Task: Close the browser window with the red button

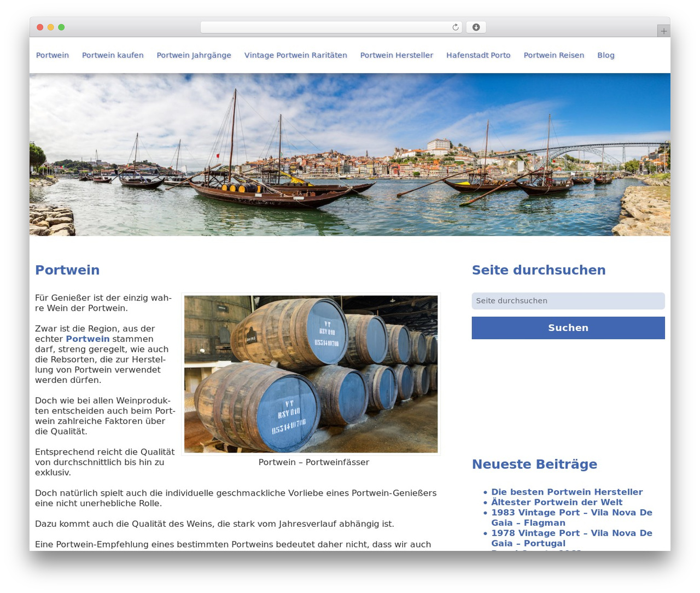Action: tap(40, 27)
